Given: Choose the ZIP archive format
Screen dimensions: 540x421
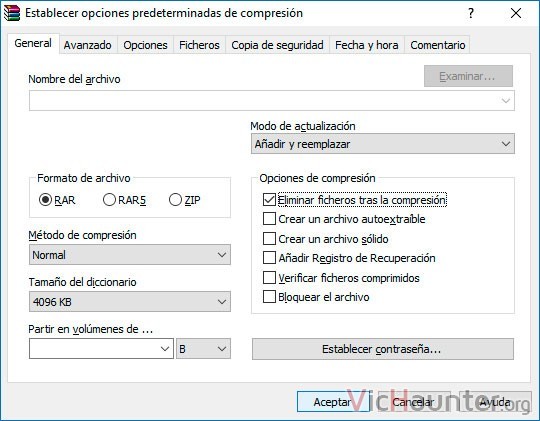Looking at the screenshot, I should pyautogui.click(x=175, y=199).
